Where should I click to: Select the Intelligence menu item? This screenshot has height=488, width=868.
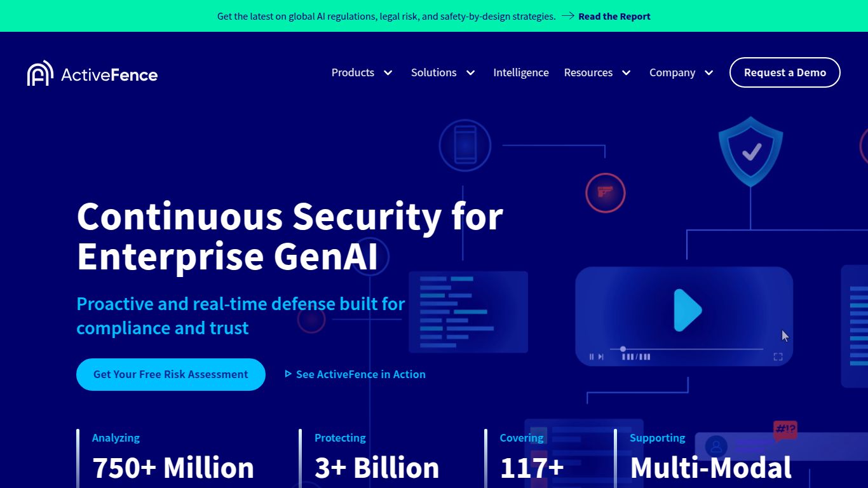pos(520,72)
